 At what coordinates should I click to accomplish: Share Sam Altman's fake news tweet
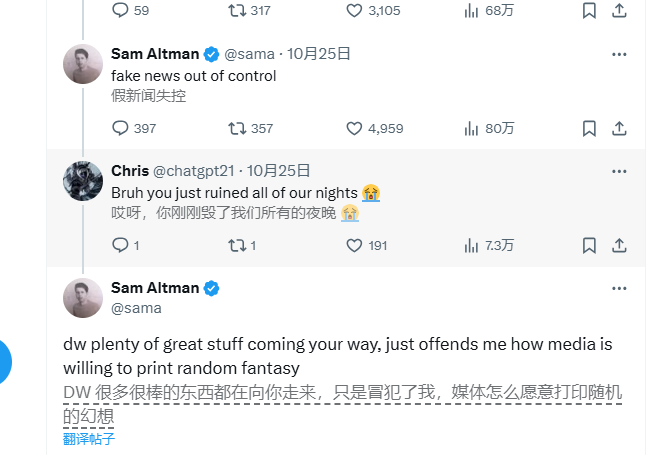619,128
